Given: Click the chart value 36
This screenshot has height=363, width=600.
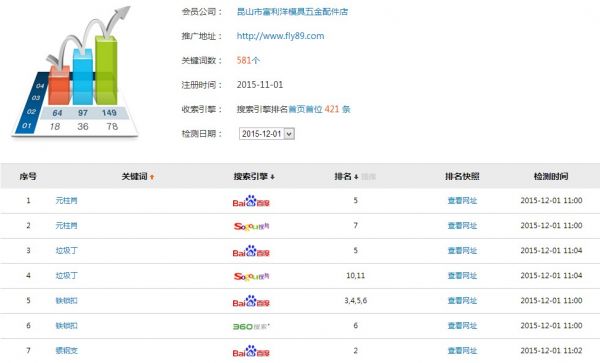Looking at the screenshot, I should [83, 127].
